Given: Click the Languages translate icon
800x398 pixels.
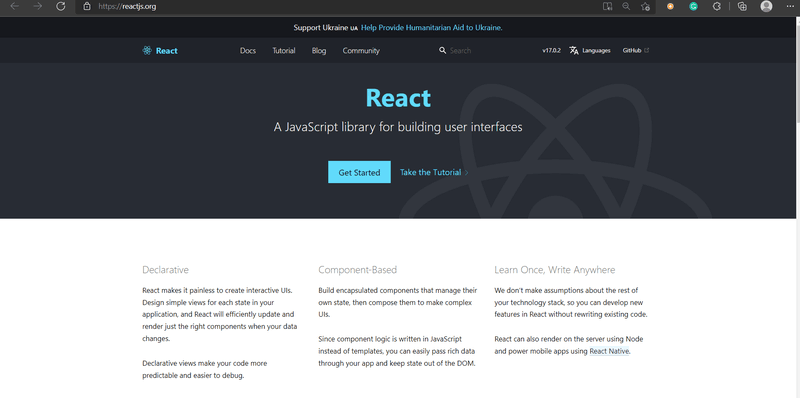Looking at the screenshot, I should click(x=574, y=51).
